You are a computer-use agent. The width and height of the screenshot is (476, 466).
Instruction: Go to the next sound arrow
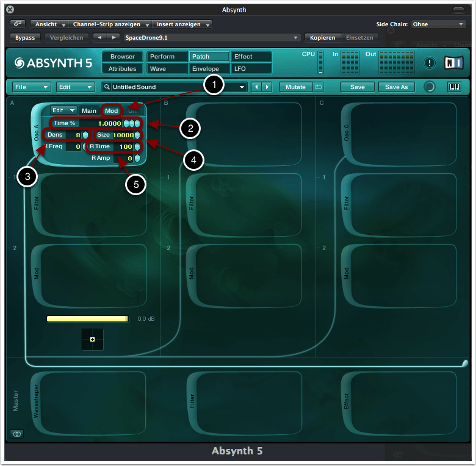[x=267, y=87]
